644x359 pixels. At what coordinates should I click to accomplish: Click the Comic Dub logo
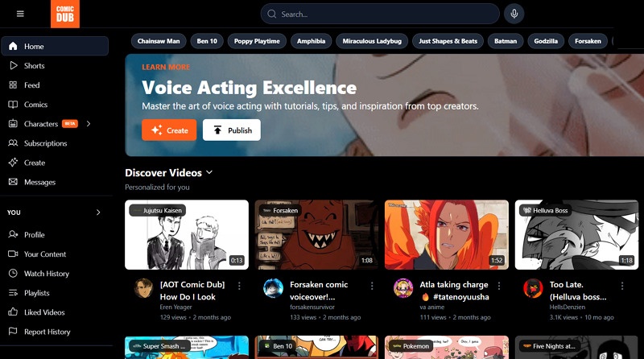click(65, 14)
